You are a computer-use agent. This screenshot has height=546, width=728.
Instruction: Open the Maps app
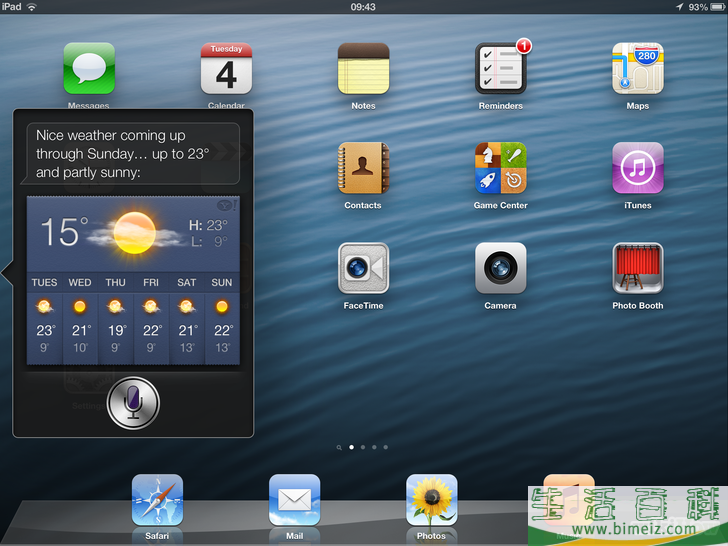(x=638, y=69)
